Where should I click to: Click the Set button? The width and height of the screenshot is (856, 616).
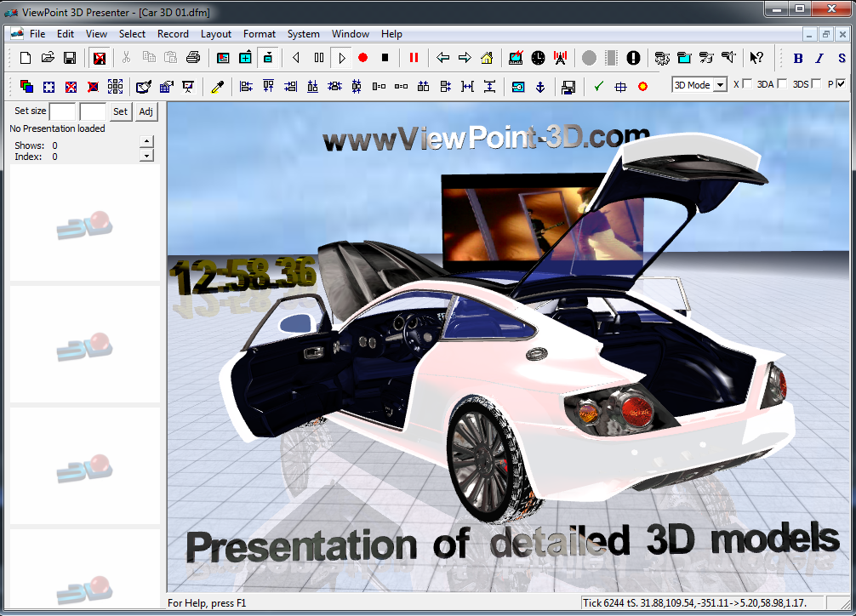pos(120,111)
